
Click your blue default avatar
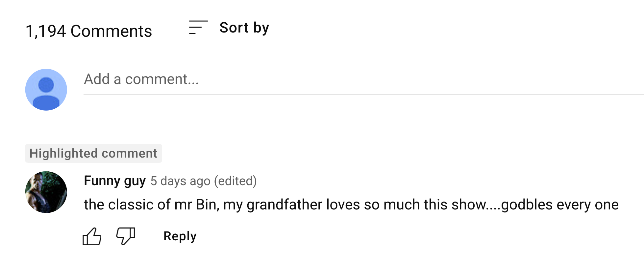click(x=46, y=90)
